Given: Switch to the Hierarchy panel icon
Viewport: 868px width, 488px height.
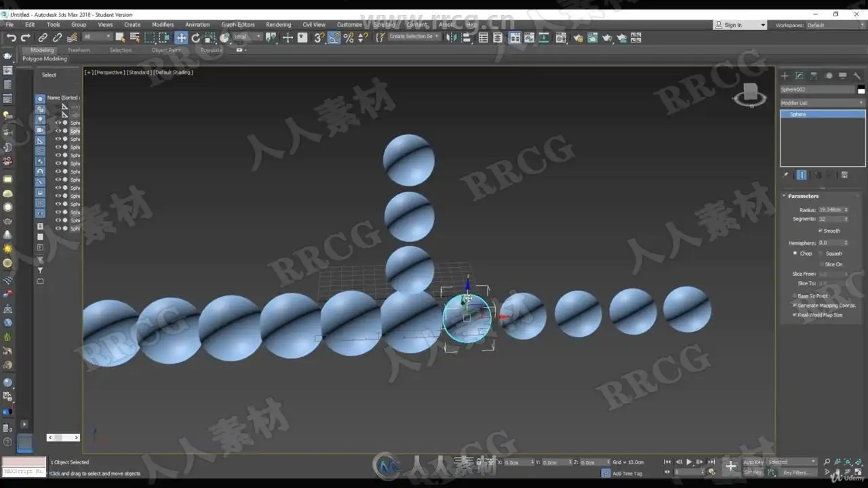Looking at the screenshot, I should coord(814,76).
